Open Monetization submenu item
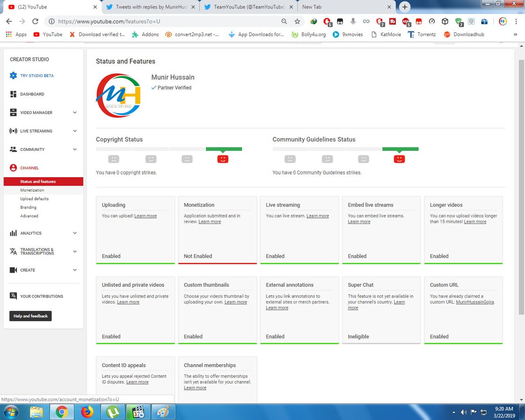The image size is (525, 420). tap(32, 190)
